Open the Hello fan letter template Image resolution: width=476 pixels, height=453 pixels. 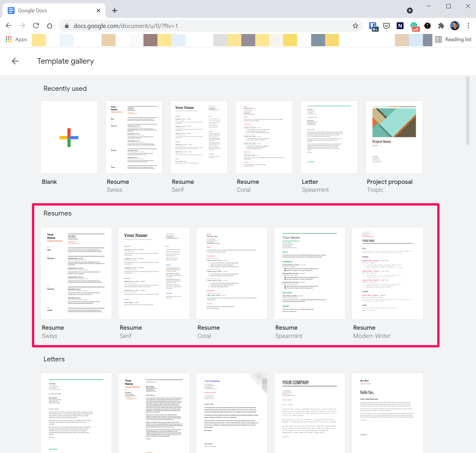[388, 413]
